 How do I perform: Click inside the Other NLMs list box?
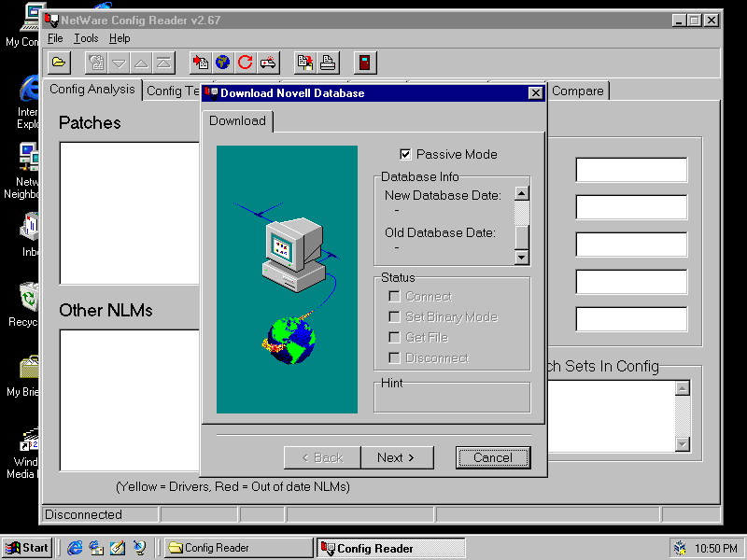130,400
